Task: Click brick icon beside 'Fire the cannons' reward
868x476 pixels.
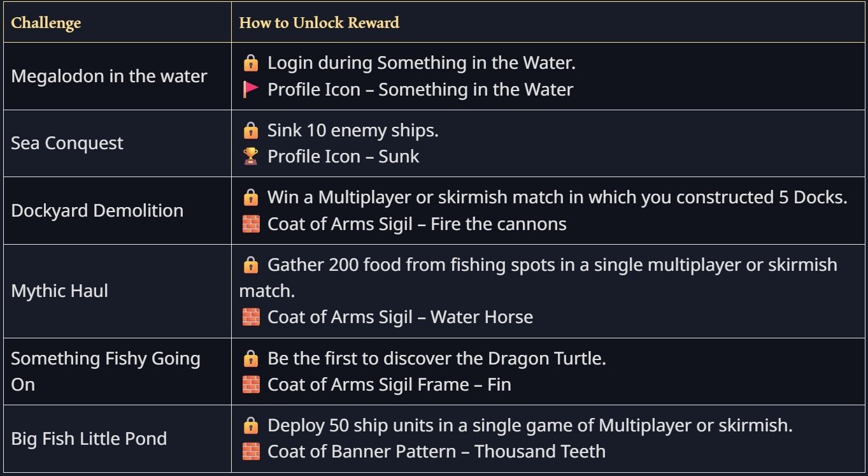Action: pyautogui.click(x=251, y=224)
